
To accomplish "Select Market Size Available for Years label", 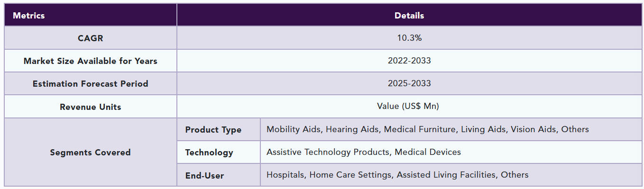I will click(91, 61).
